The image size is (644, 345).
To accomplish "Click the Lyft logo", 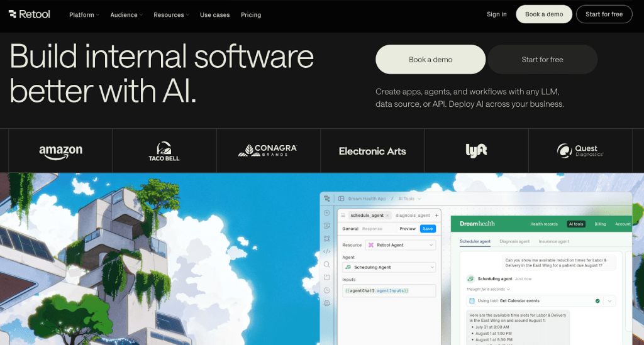I will click(476, 151).
